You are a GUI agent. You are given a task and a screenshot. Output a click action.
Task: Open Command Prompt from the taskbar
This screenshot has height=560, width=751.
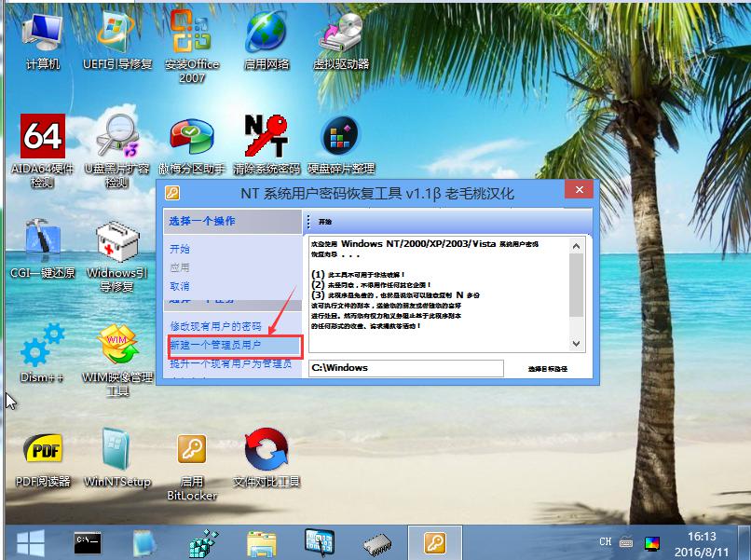point(87,541)
